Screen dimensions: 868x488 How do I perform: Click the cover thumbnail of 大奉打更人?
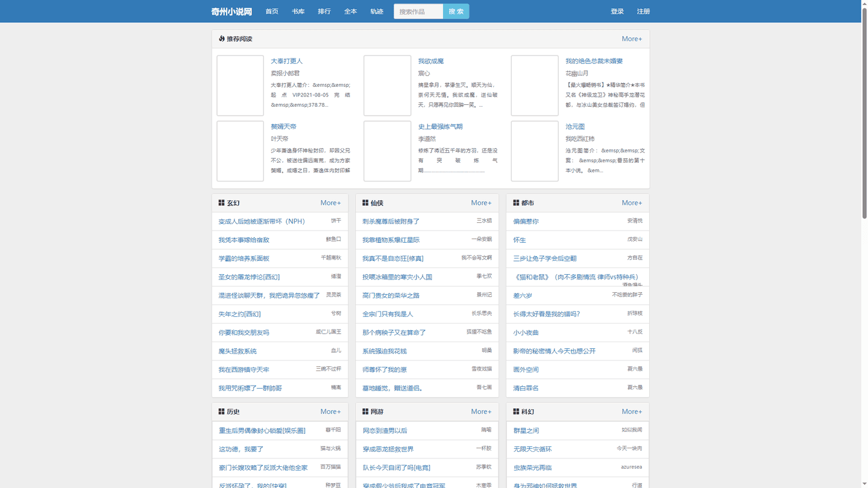pos(241,86)
